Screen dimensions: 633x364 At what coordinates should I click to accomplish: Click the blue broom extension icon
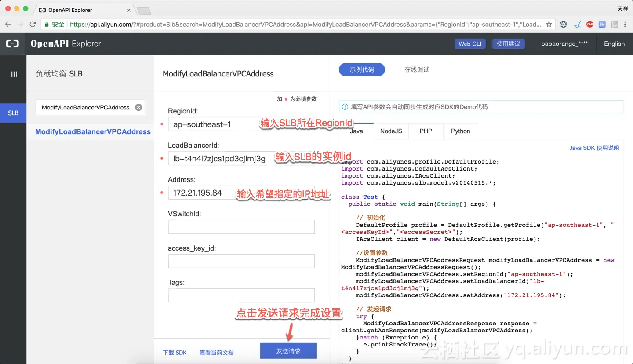(577, 25)
